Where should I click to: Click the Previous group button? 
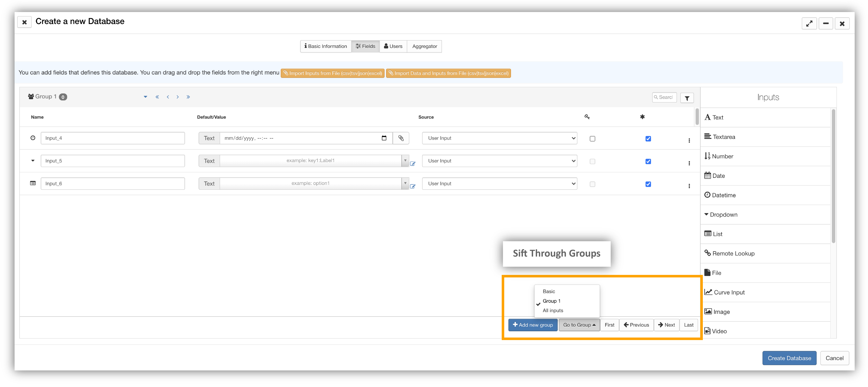click(x=636, y=325)
